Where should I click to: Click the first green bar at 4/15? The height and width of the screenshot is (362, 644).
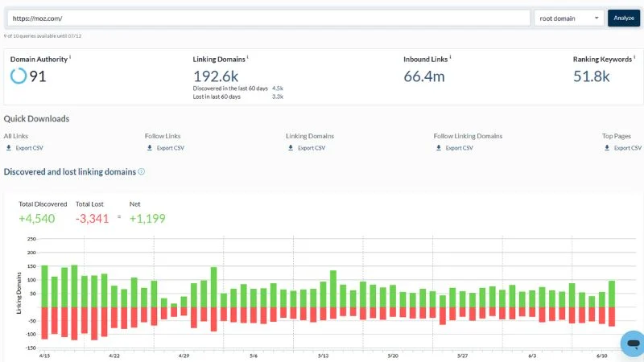pyautogui.click(x=45, y=286)
